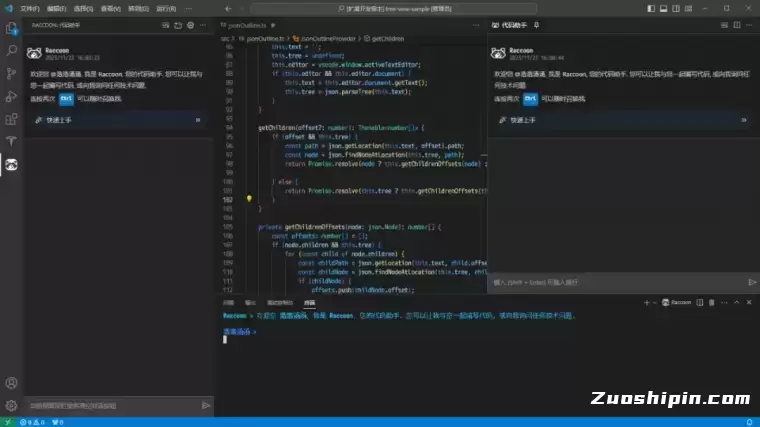Open the Explorer view in activity bar
Image resolution: width=760 pixels, height=427 pixels.
click(11, 27)
